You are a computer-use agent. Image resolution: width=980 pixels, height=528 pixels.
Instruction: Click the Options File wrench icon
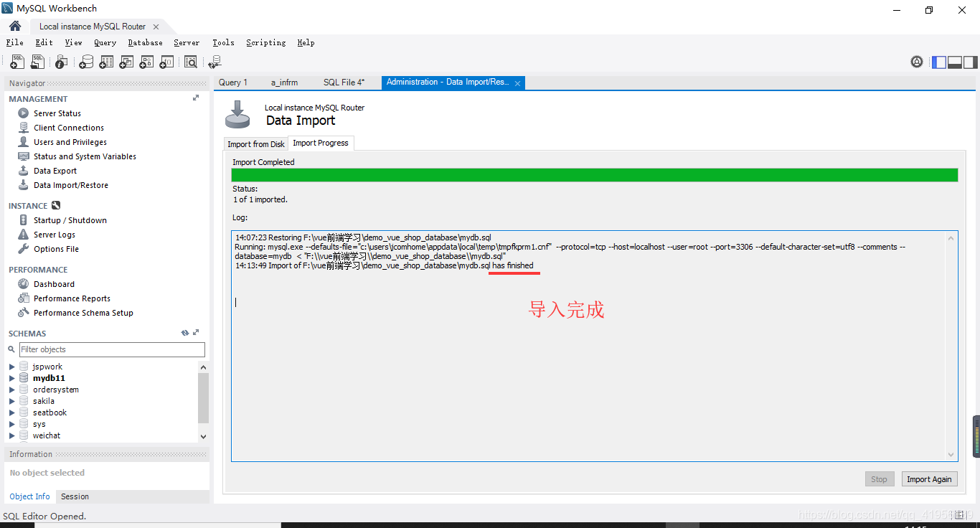click(23, 249)
